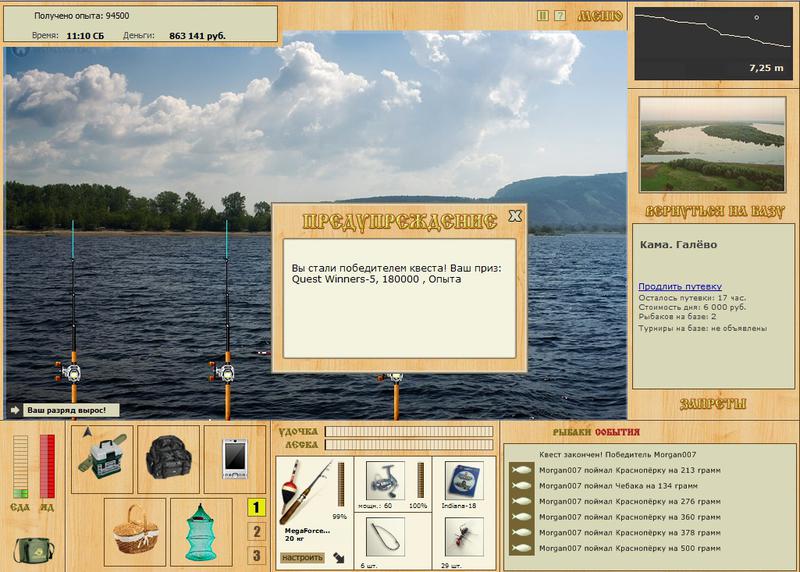Switch to the 'Рыбаки' tab
The height and width of the screenshot is (572, 800).
click(x=572, y=432)
